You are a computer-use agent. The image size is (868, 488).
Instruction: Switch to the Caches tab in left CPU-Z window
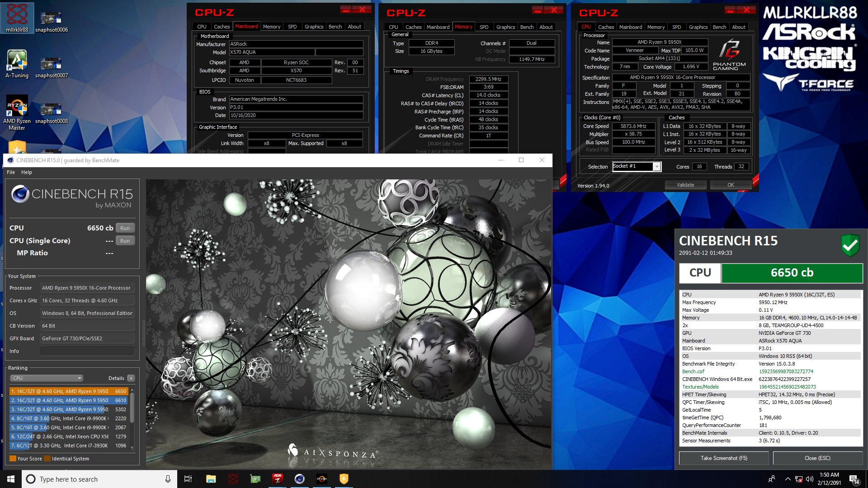point(222,27)
